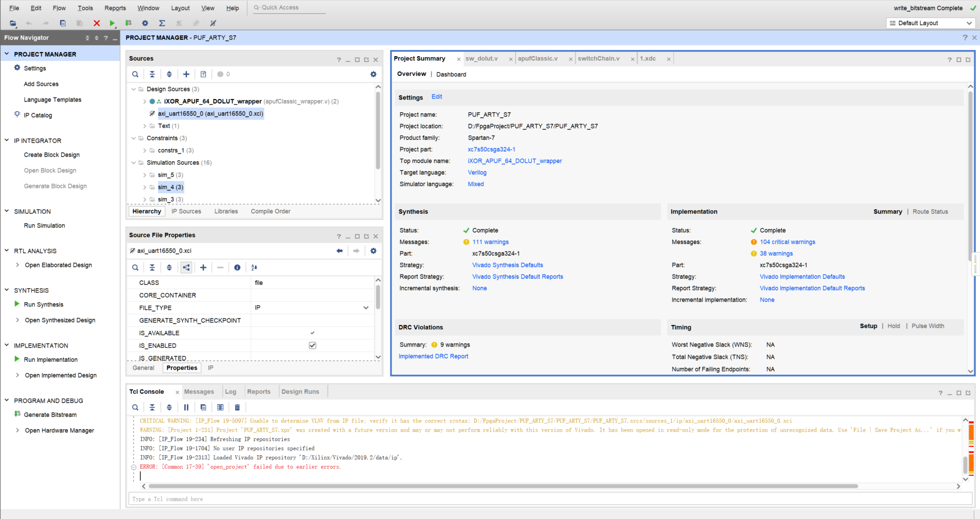Open the 104 critical warnings link
This screenshot has height=519, width=980.
pos(788,242)
